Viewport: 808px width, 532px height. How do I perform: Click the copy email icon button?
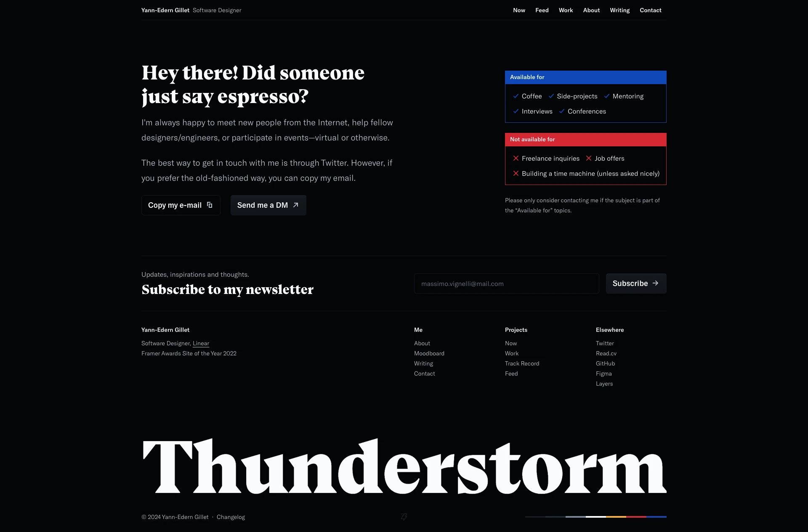click(x=209, y=205)
